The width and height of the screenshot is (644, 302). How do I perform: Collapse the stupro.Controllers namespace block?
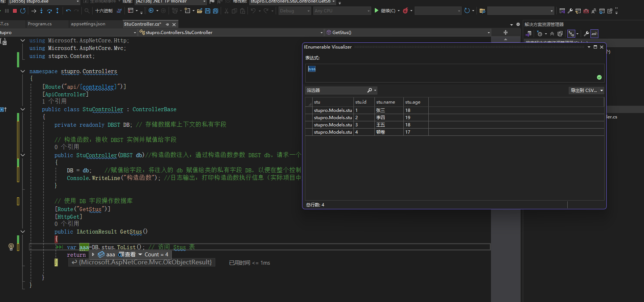(x=23, y=71)
